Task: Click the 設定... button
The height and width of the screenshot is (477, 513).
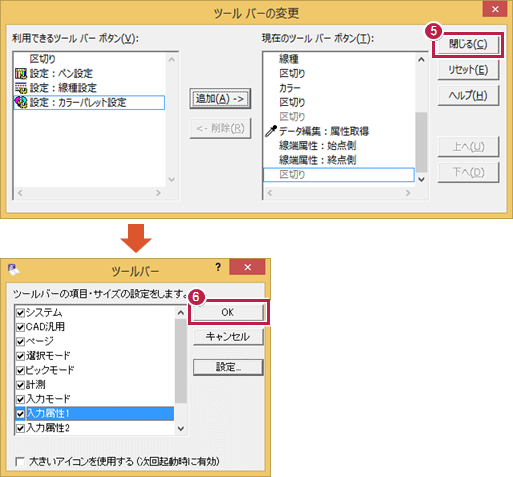Action: pyautogui.click(x=228, y=367)
